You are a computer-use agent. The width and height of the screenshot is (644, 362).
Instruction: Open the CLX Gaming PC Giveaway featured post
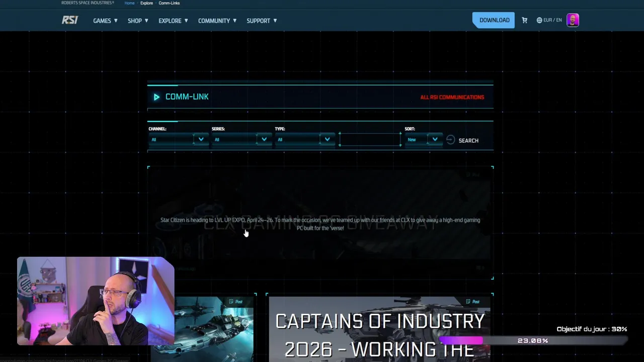[x=320, y=222]
